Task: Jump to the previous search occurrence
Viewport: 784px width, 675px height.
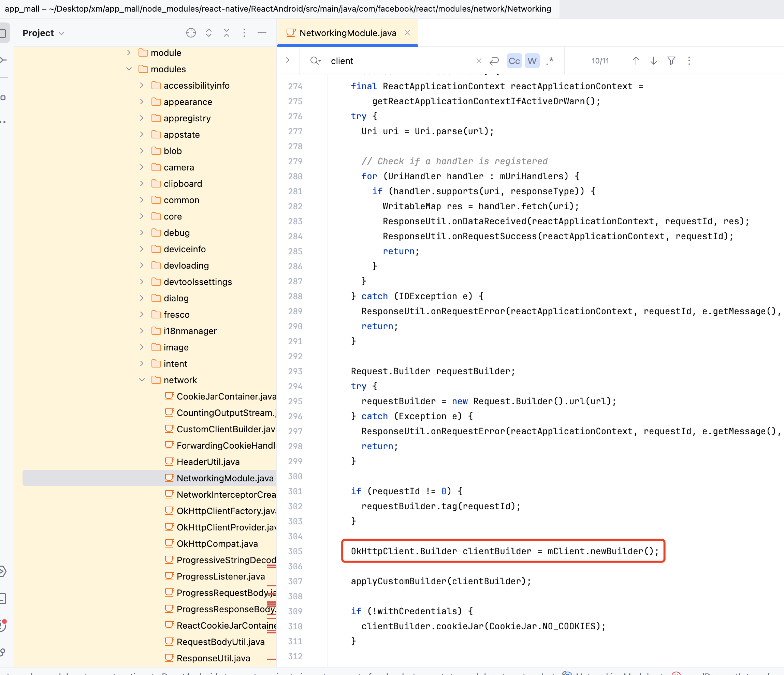Action: [636, 61]
